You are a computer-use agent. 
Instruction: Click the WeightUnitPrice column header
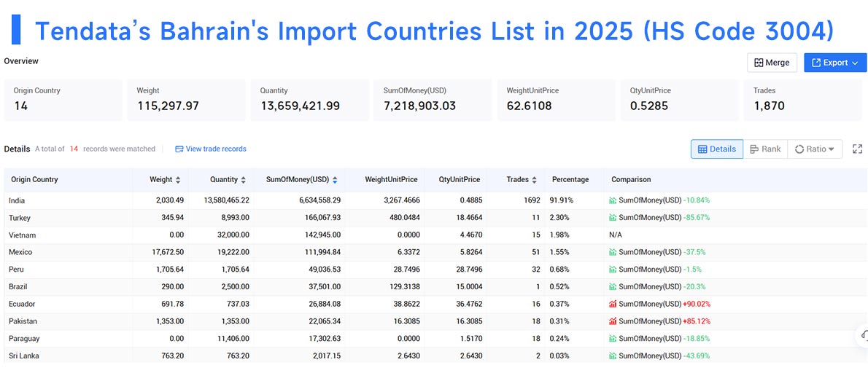(x=392, y=180)
